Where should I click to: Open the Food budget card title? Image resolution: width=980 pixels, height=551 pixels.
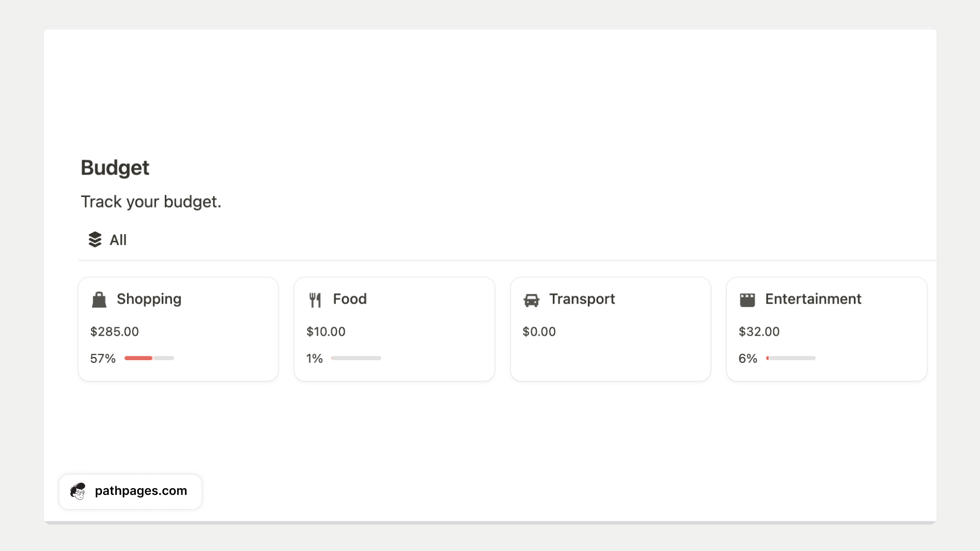click(x=350, y=299)
